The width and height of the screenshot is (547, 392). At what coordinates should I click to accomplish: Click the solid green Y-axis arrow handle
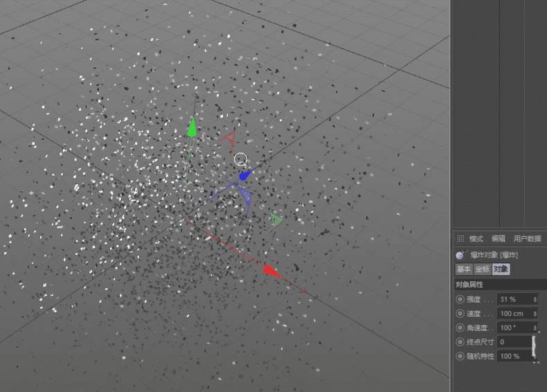tap(192, 127)
